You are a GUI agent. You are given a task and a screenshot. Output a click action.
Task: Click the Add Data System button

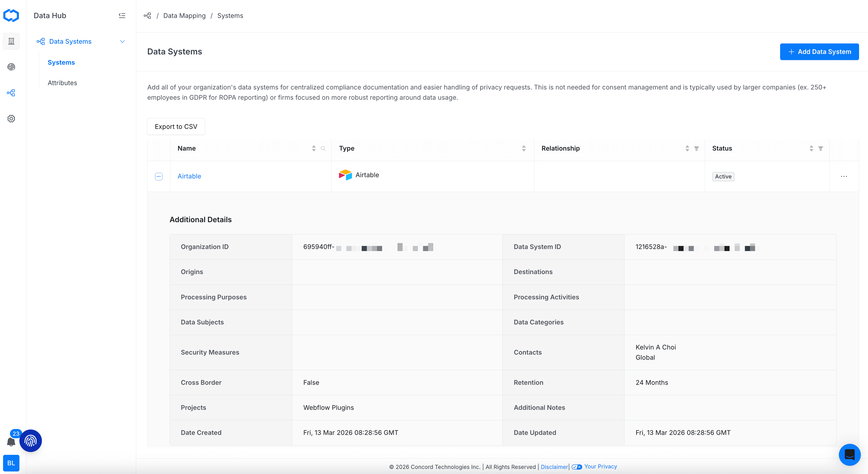tap(819, 52)
